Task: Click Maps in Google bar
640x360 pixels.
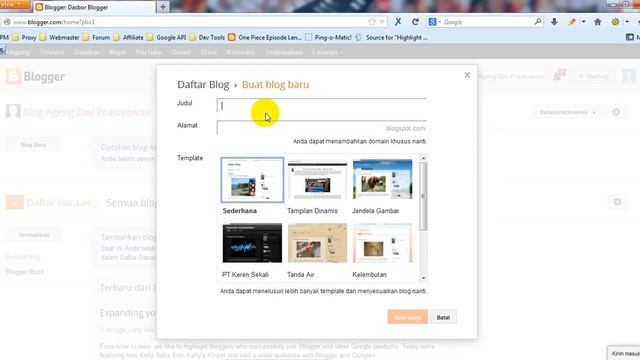Action: tap(117, 52)
